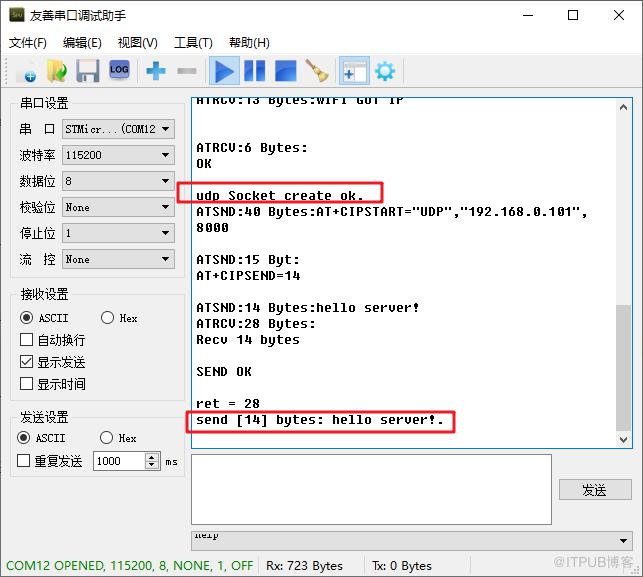Click into the send text input area
This screenshot has height=577, width=643.
point(371,489)
